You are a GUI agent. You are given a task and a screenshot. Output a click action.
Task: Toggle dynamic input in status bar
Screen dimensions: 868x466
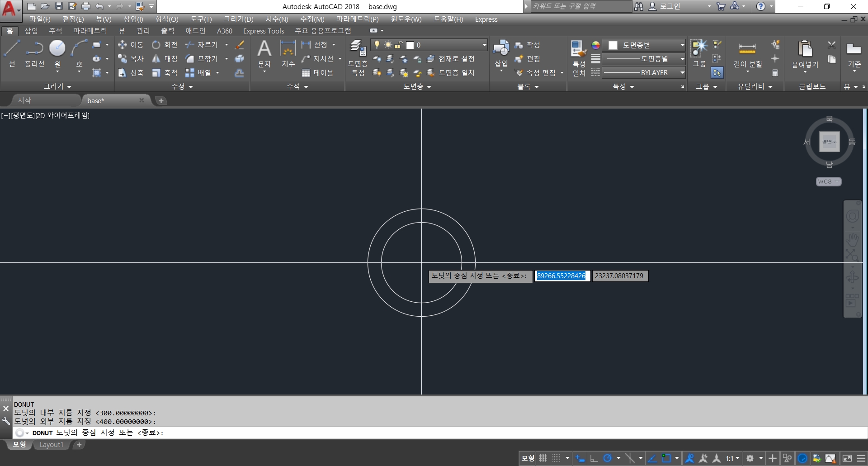coord(580,458)
